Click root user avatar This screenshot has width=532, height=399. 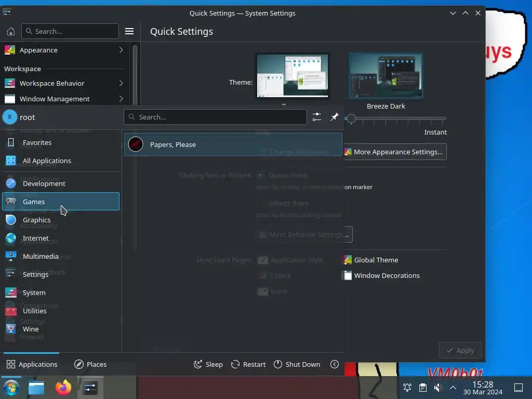pos(10,117)
